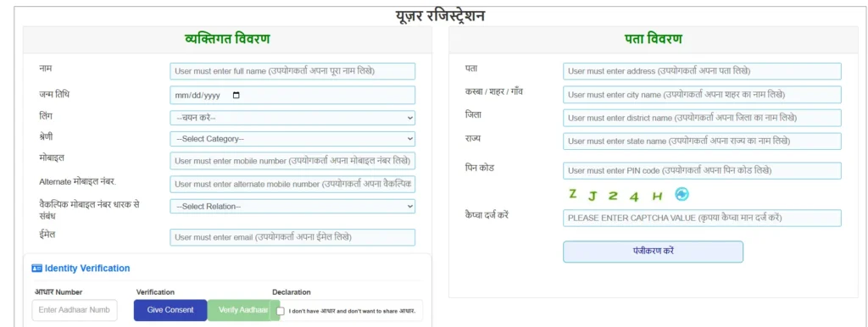The image size is (868, 327).
Task: Click the Verify Aadhaar button
Action: point(243,310)
